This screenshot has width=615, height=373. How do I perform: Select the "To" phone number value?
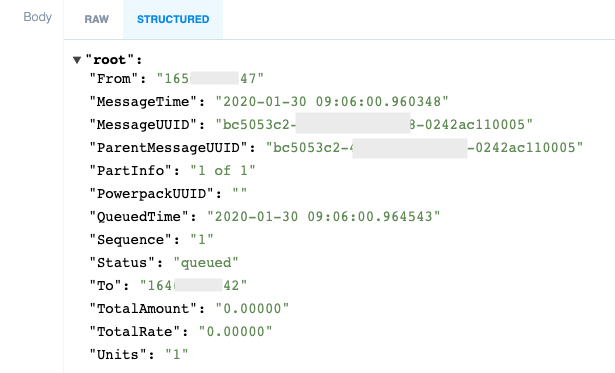[193, 286]
